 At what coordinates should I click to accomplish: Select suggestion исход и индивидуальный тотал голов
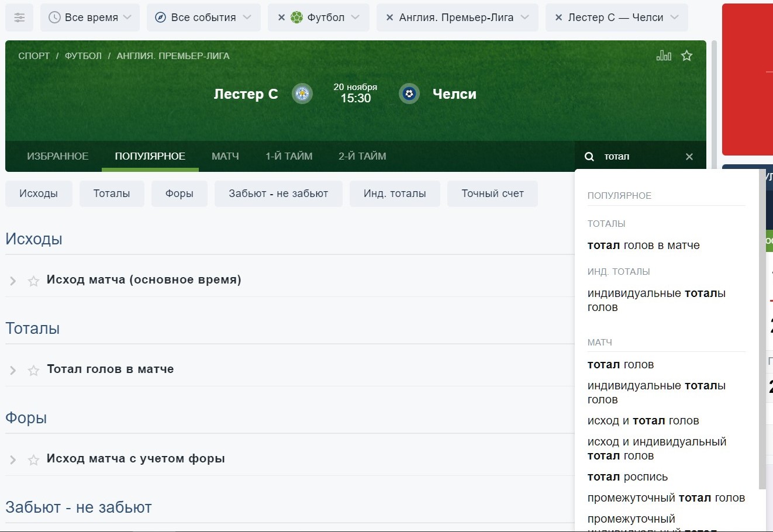click(x=657, y=449)
